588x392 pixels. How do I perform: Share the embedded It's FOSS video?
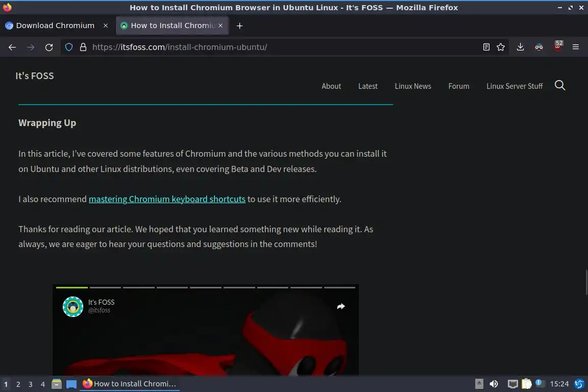tap(341, 306)
